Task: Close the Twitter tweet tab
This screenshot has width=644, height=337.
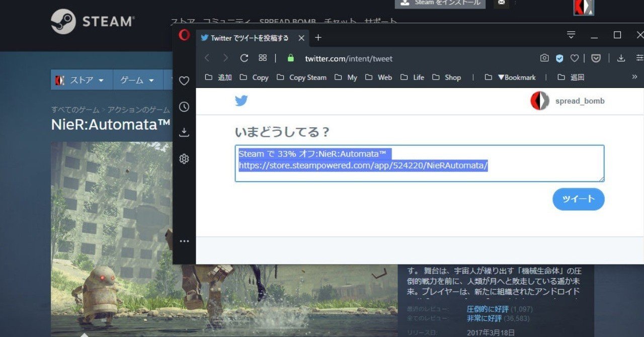Action: click(301, 38)
